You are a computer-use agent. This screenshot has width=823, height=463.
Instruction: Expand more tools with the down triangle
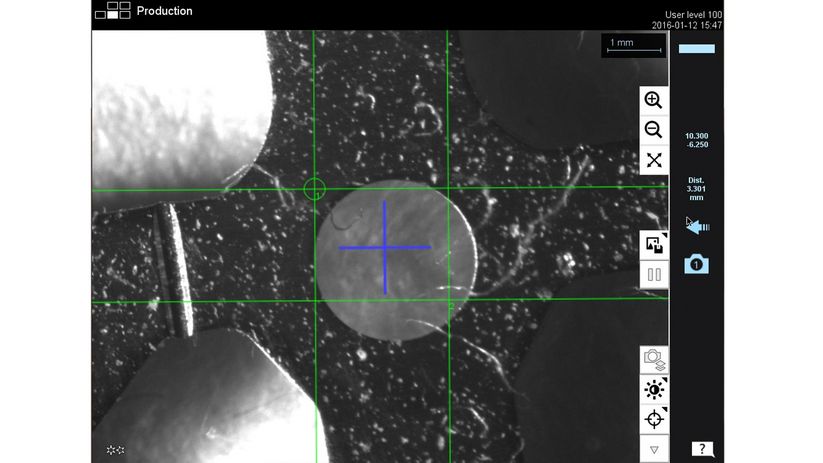[654, 449]
